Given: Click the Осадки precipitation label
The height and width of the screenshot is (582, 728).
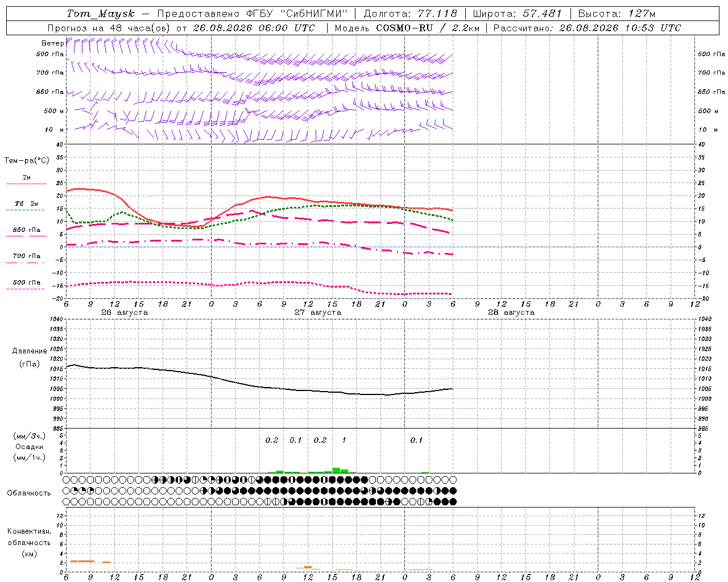Looking at the screenshot, I should coord(30,447).
